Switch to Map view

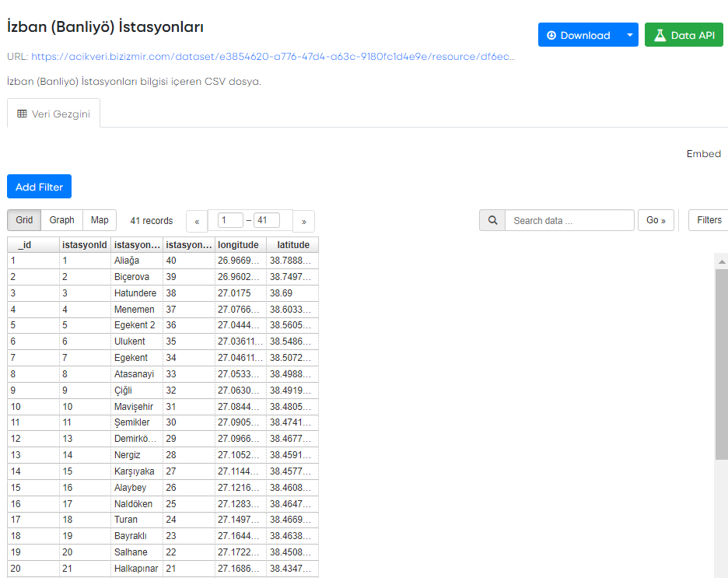(x=100, y=220)
